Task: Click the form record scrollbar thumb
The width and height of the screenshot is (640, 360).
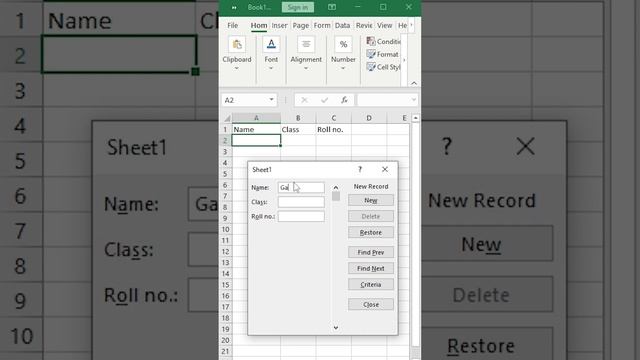Action: (336, 196)
